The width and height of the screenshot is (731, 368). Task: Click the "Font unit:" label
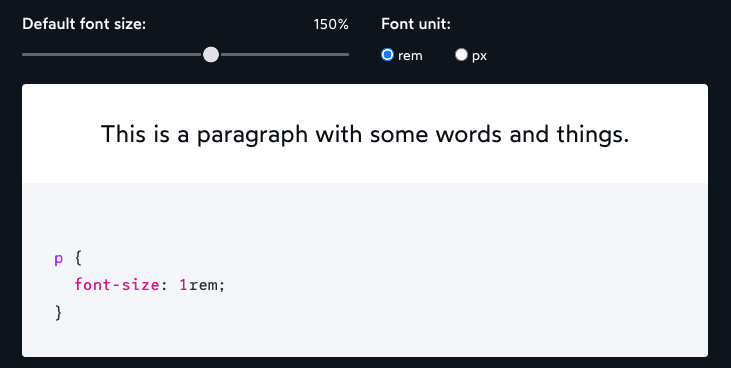[416, 24]
